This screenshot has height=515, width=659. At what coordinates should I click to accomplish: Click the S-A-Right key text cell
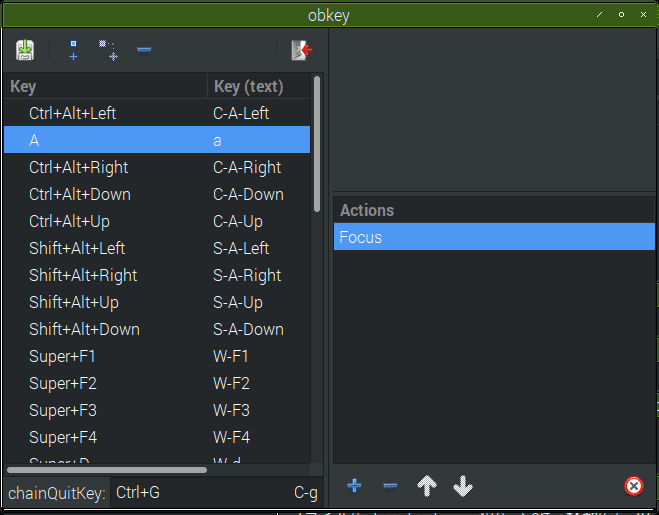tap(247, 275)
